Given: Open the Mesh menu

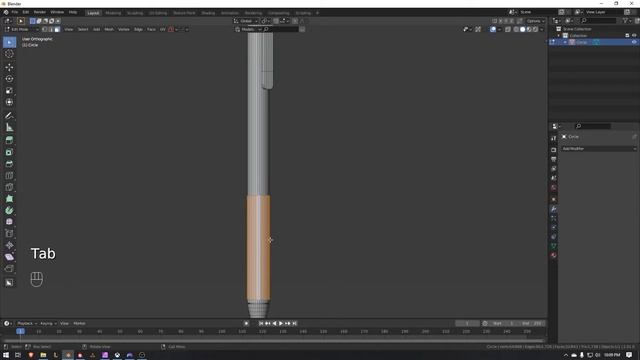Looking at the screenshot, I should coord(109,29).
